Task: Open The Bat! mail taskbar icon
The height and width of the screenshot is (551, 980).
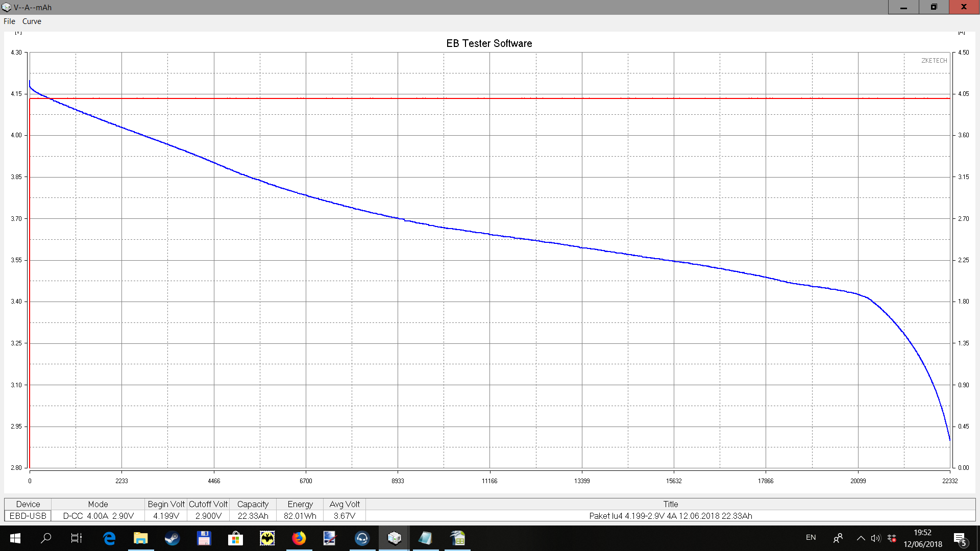Action: [267, 538]
